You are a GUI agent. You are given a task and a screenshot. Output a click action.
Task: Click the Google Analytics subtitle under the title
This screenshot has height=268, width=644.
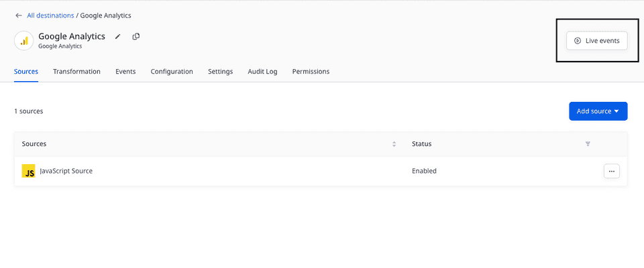(x=60, y=46)
